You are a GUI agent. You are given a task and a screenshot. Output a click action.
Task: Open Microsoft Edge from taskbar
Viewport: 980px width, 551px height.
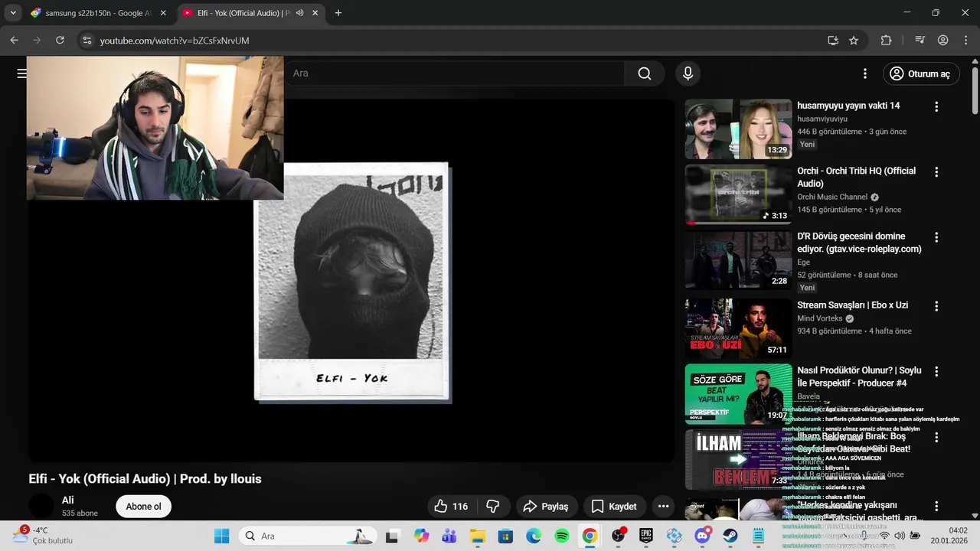coord(534,536)
